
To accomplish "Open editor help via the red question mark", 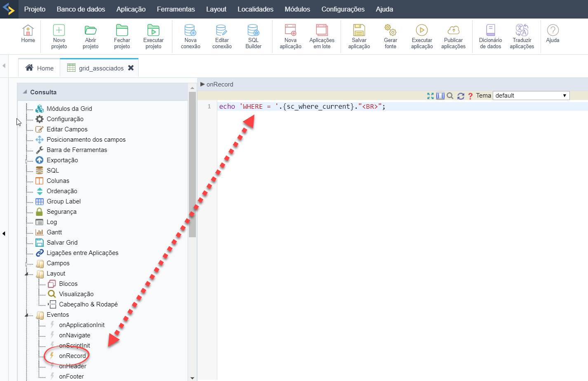I will [470, 96].
